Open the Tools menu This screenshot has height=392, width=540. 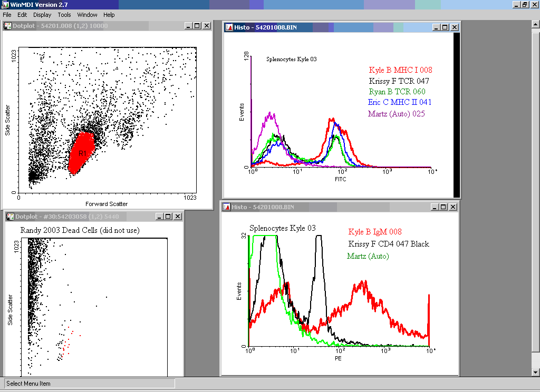[x=64, y=15]
